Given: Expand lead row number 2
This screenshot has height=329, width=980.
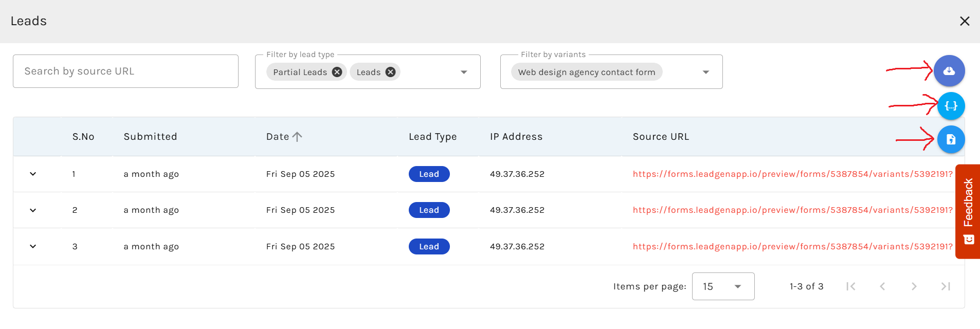Looking at the screenshot, I should (x=33, y=210).
